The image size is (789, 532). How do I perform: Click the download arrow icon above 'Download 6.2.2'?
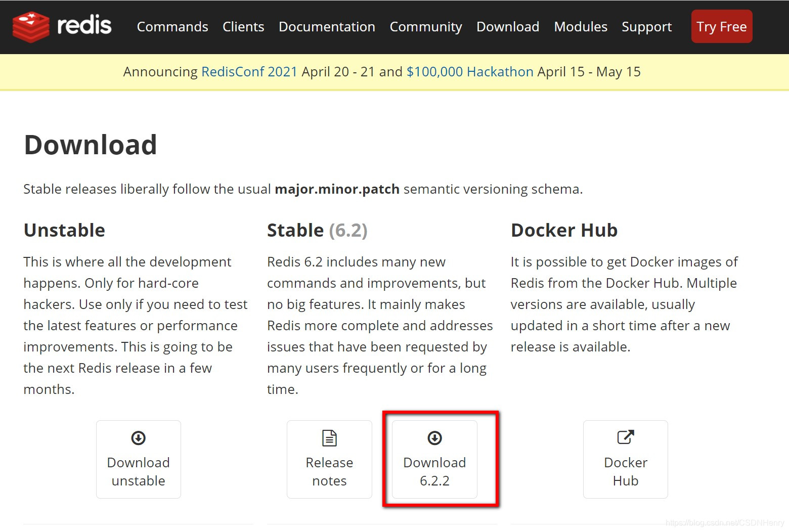[x=434, y=438]
